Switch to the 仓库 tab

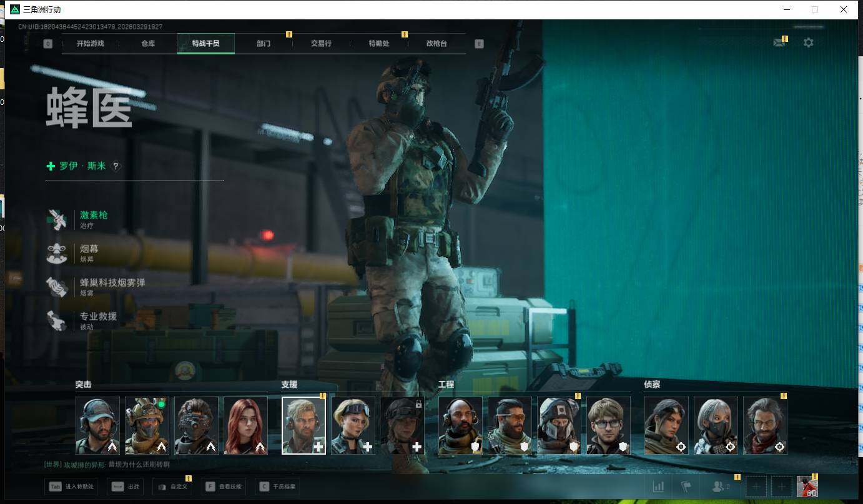pyautogui.click(x=148, y=44)
